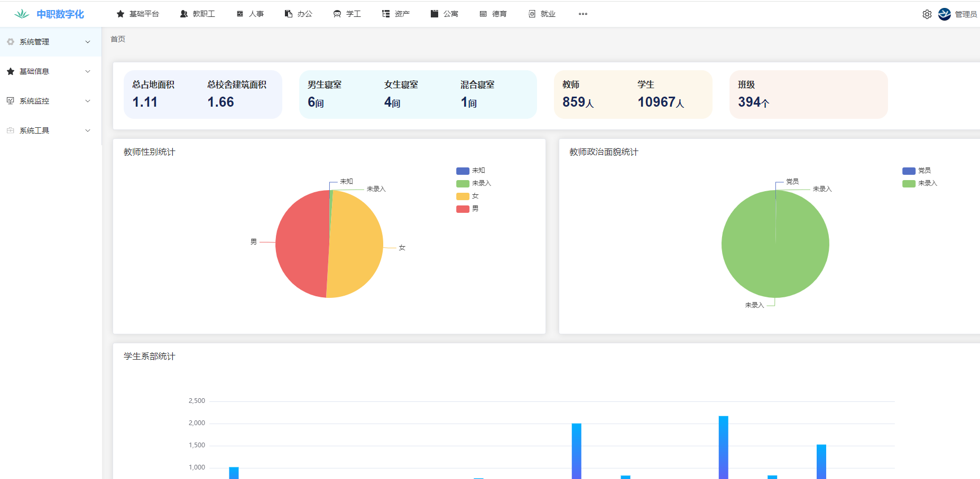This screenshot has height=479, width=980.
Task: Toggle 女 legend in gender chart
Action: tap(468, 196)
